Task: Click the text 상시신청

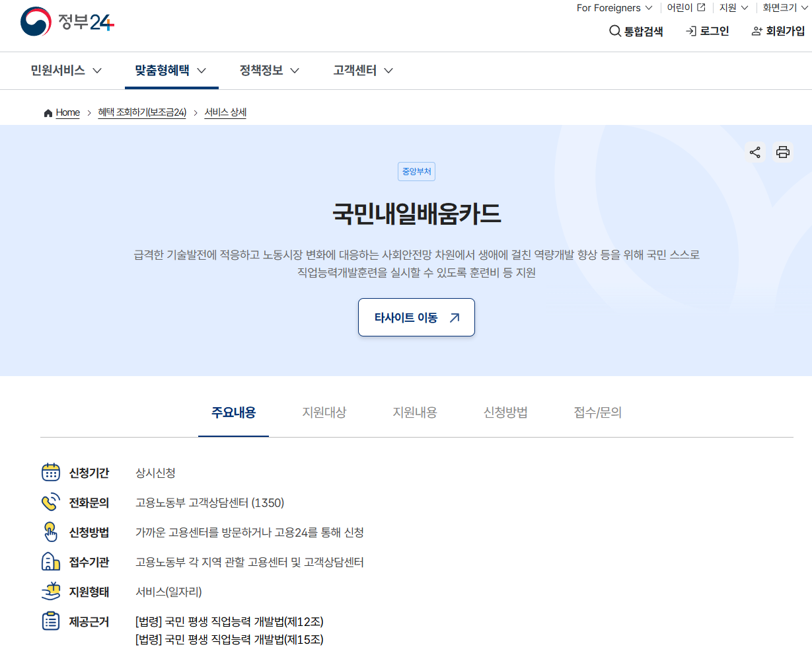Action: click(x=155, y=473)
